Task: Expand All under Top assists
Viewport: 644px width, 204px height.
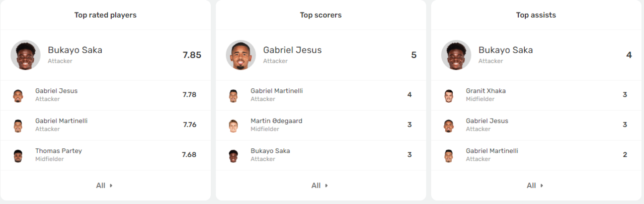Action: pos(535,185)
